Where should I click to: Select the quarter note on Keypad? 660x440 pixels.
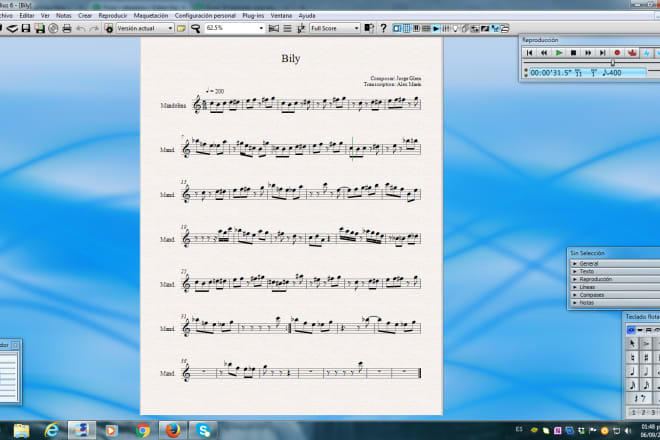click(x=632, y=371)
